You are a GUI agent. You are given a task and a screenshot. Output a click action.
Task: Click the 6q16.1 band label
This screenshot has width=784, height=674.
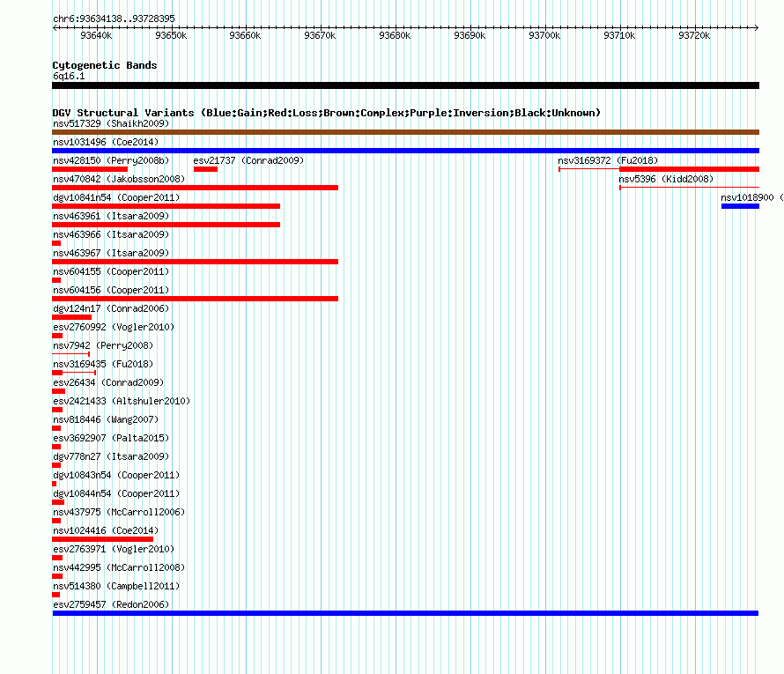[x=69, y=76]
